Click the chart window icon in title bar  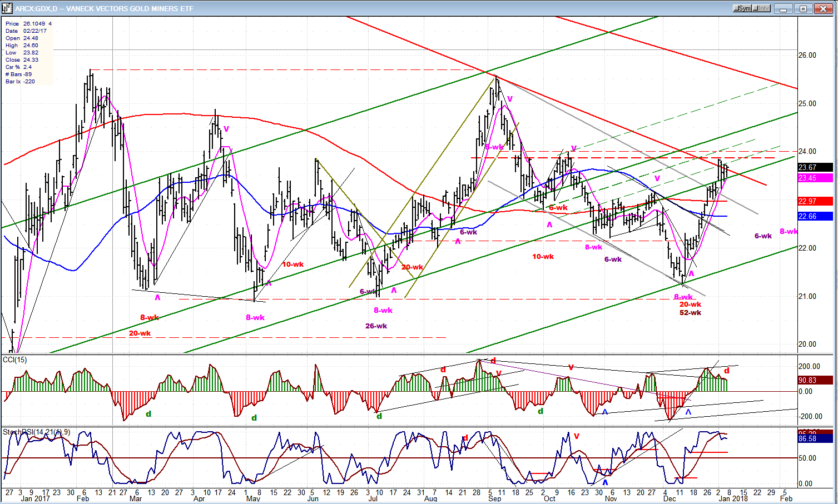[x=7, y=8]
